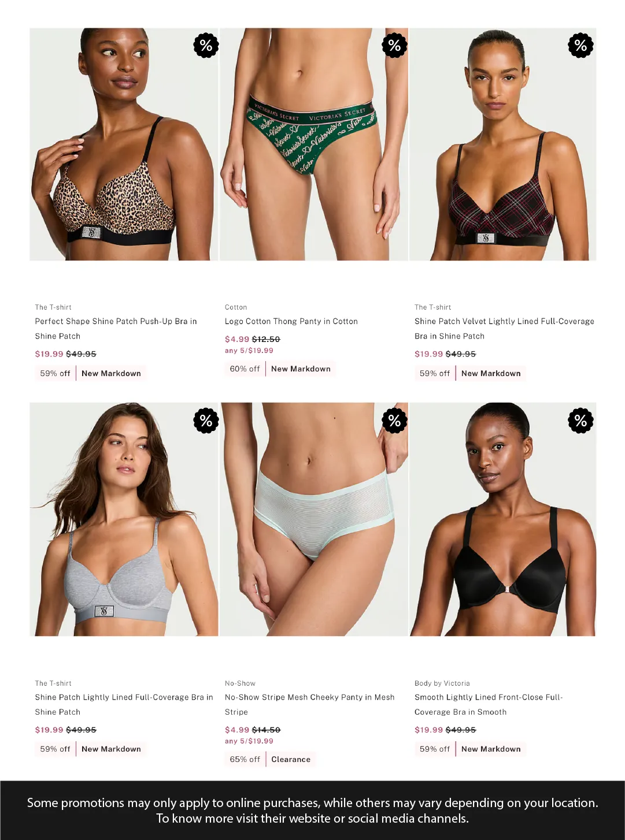Image resolution: width=625 pixels, height=840 pixels.
Task: Click the percent badge on green logo thong
Action: tap(395, 46)
